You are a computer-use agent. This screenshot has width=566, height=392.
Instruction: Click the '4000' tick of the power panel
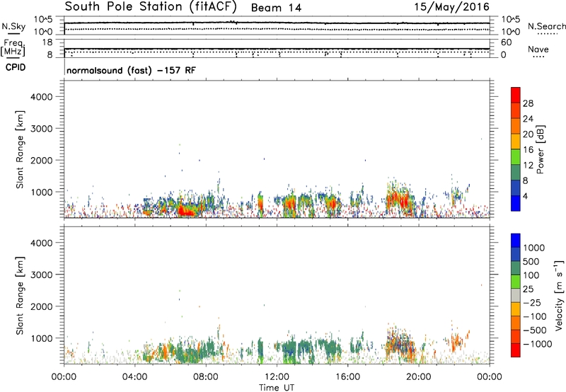tap(42, 97)
